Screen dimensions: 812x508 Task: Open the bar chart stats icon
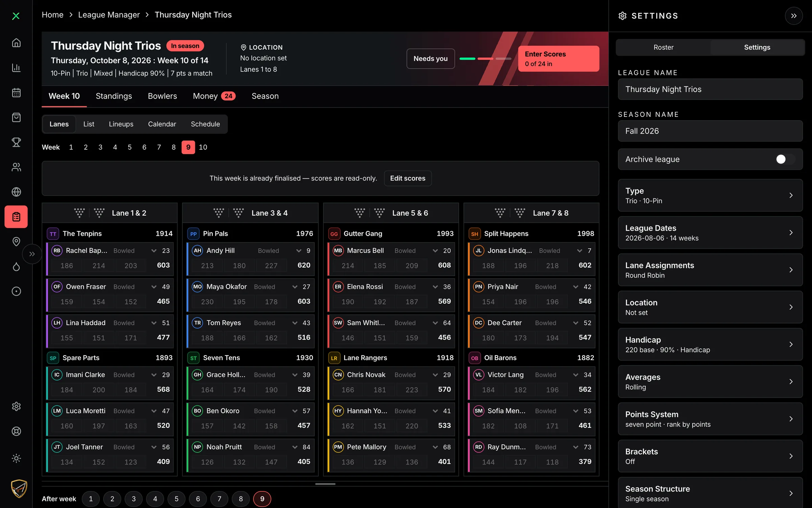point(16,68)
